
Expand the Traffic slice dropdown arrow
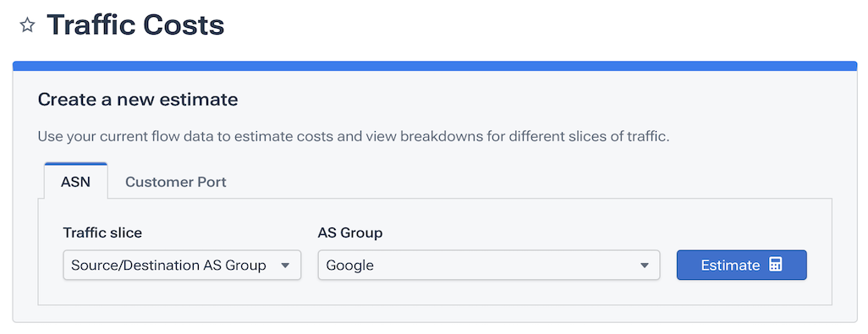point(285,266)
